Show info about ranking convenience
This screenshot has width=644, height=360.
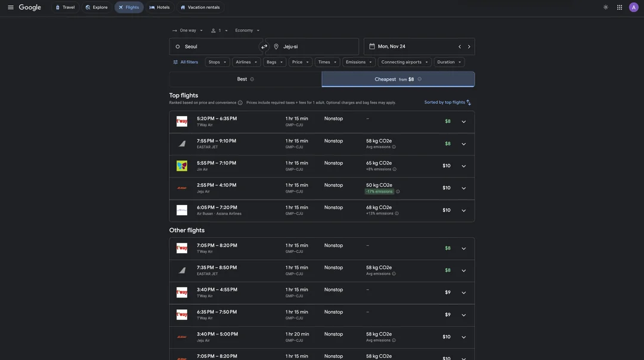(x=240, y=103)
